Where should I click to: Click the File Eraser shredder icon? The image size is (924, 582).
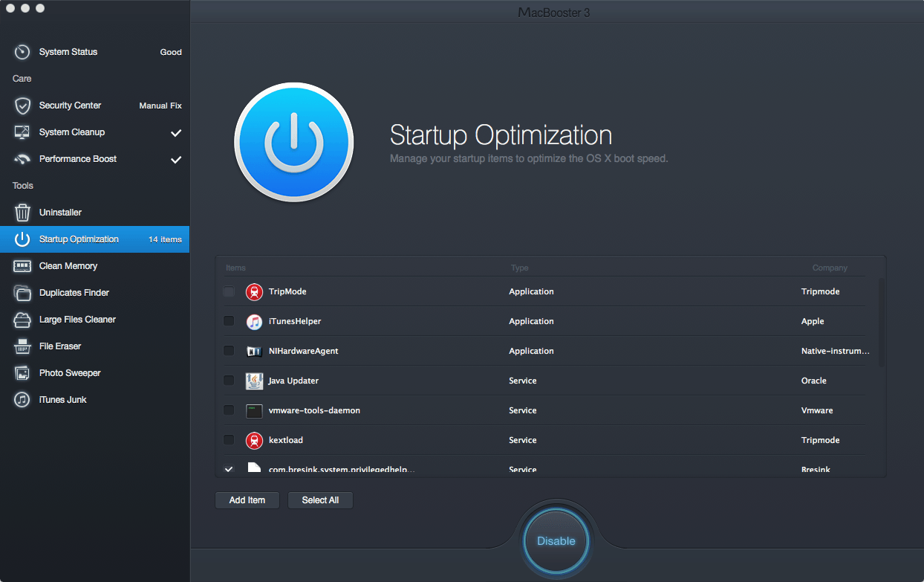tap(22, 346)
